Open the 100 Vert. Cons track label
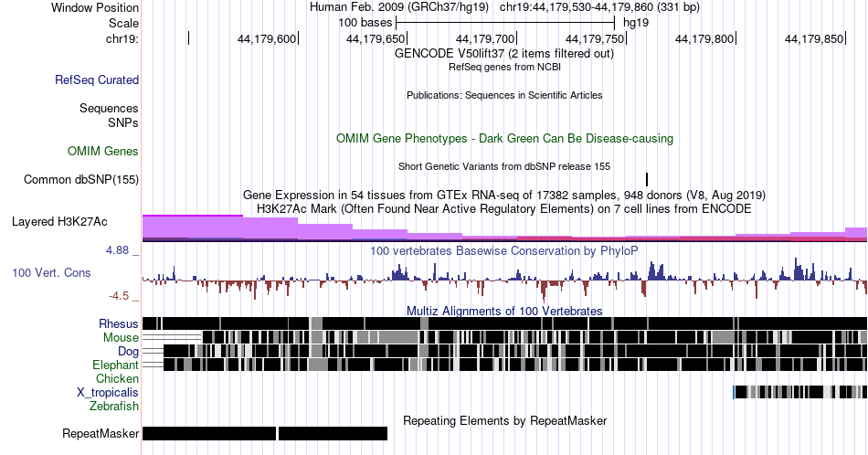This screenshot has height=455, width=868. pos(51,272)
